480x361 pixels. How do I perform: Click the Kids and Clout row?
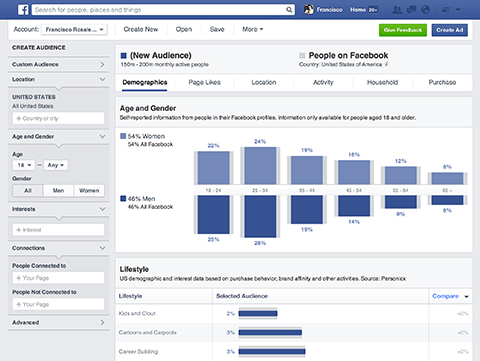point(294,313)
